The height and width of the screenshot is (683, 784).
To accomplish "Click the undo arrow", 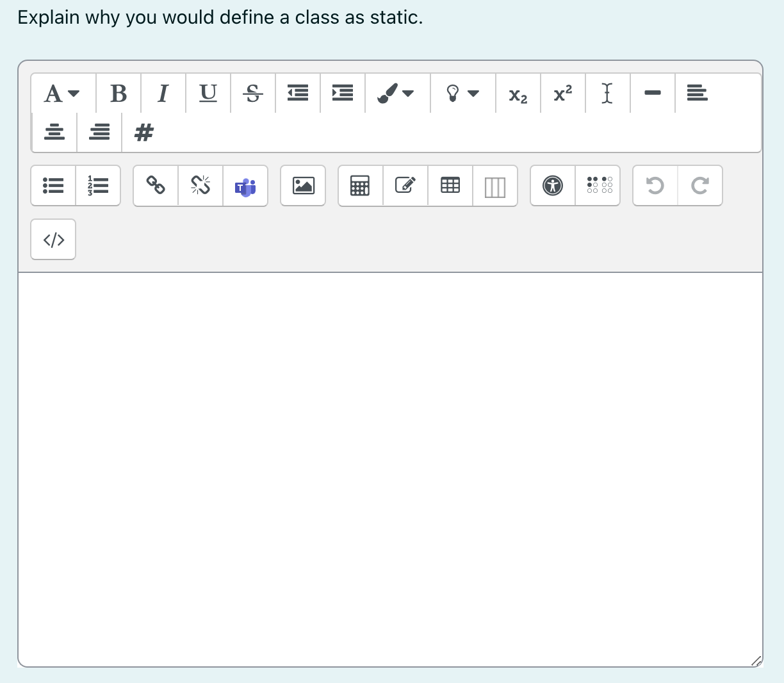I will pyautogui.click(x=655, y=186).
